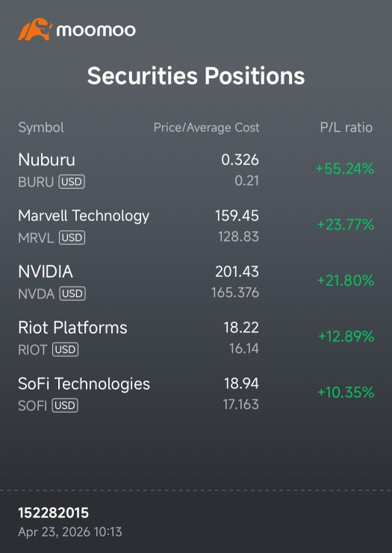The width and height of the screenshot is (392, 553).
Task: Select the USD badge next to SOFI
Action: pyautogui.click(x=65, y=405)
